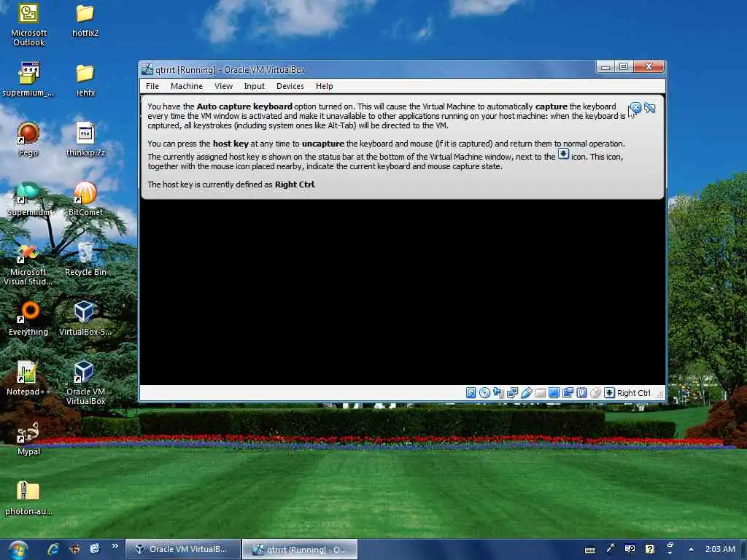Select the Supermium browser shortcut

28,199
